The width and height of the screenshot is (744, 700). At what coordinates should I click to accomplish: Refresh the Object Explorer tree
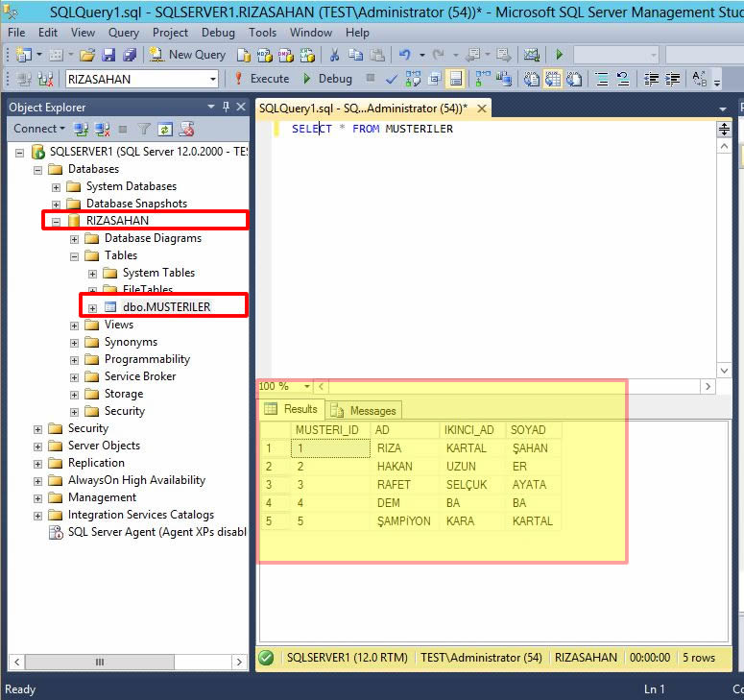165,129
